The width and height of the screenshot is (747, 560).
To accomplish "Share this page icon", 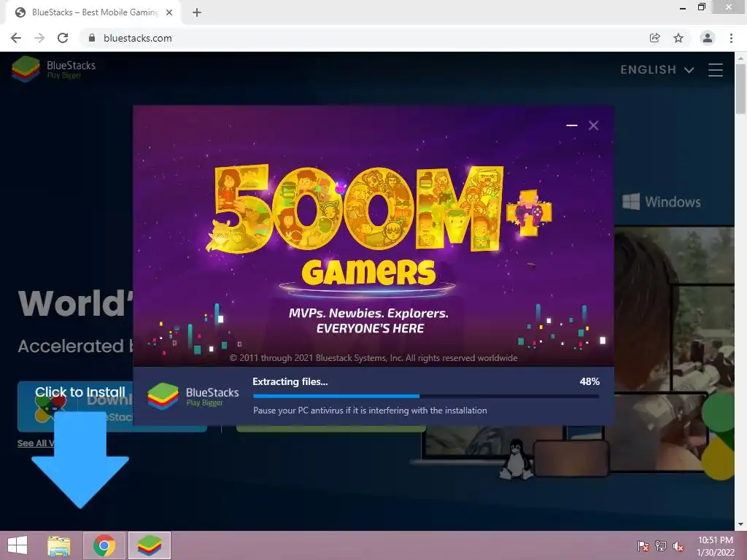I will coord(655,38).
